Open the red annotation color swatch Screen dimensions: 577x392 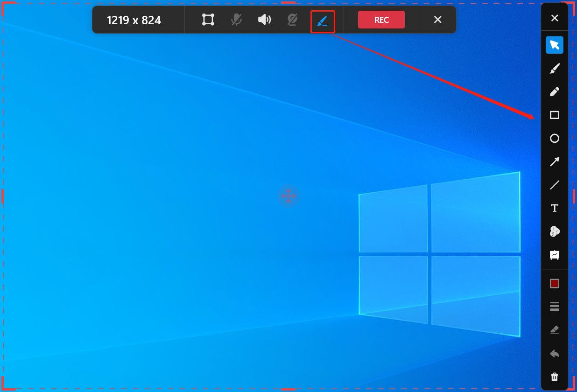(x=555, y=283)
